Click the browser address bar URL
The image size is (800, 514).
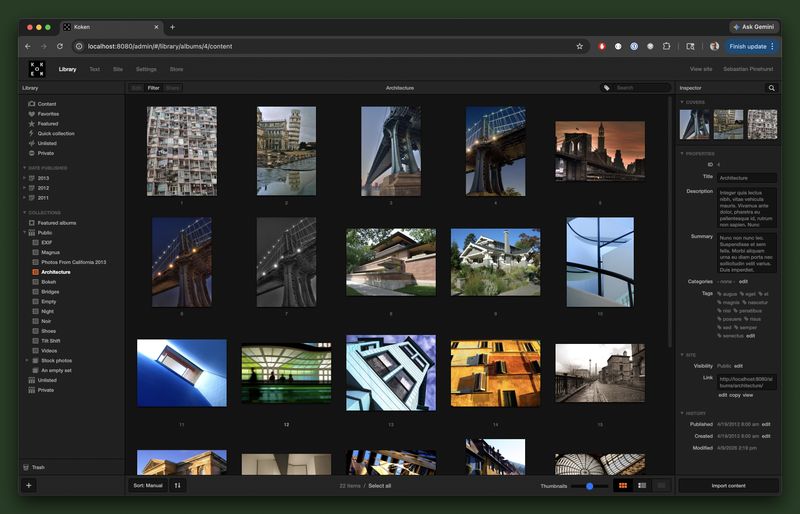[160, 46]
